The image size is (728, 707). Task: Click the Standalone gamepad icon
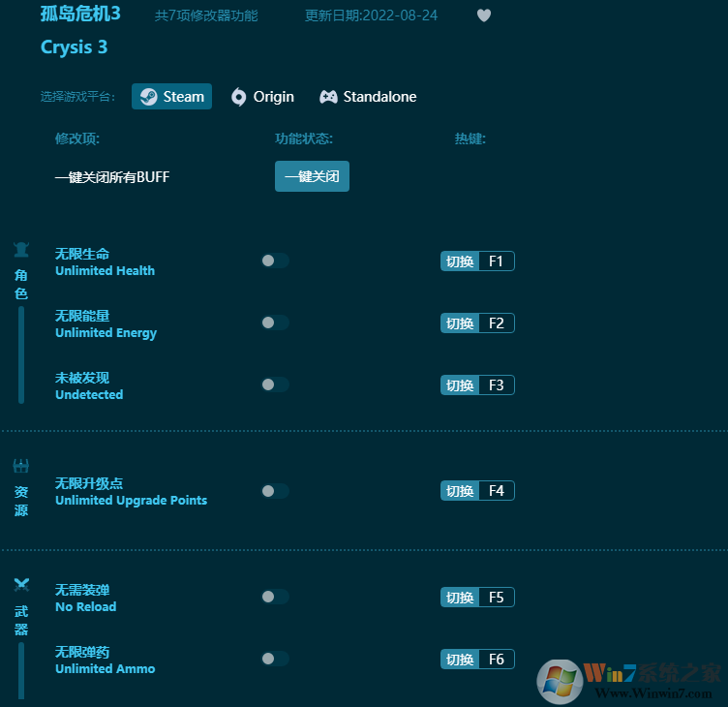(328, 97)
